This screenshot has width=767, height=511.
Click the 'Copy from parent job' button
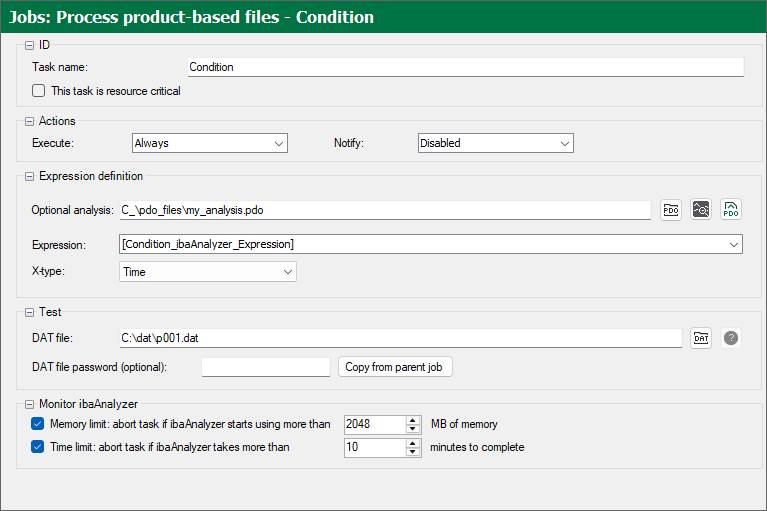395,367
